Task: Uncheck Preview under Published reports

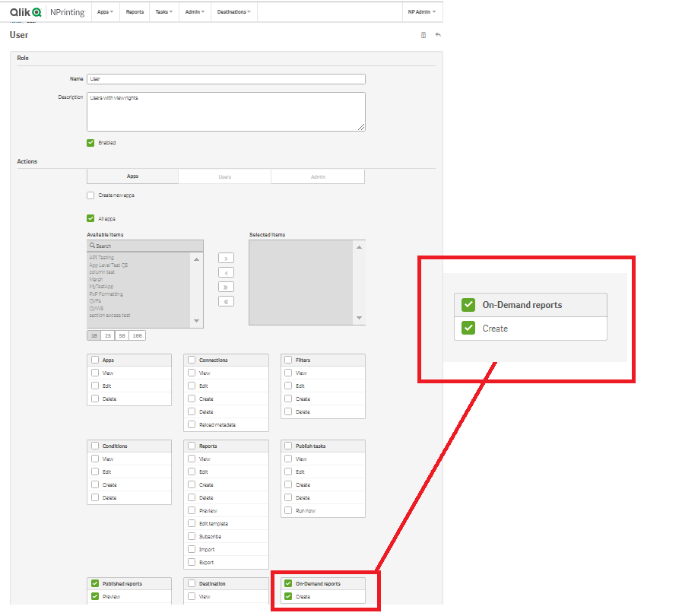Action: [x=95, y=596]
